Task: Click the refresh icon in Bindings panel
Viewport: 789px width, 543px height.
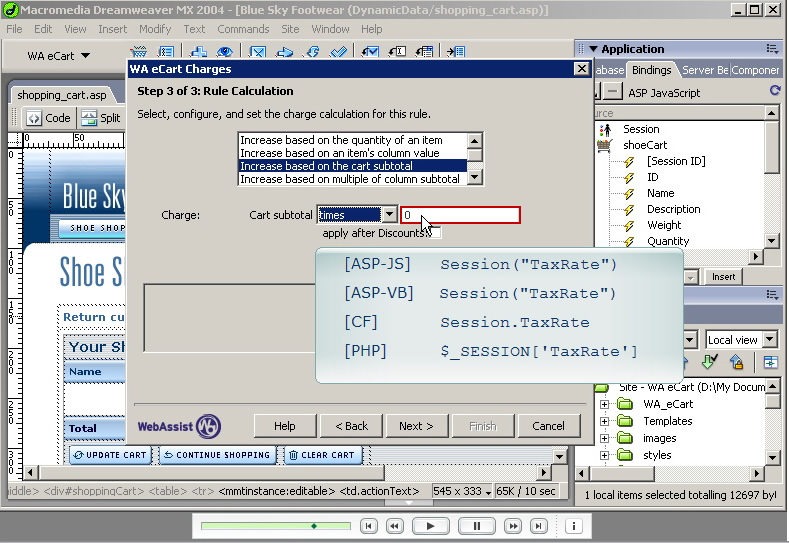Action: (775, 91)
